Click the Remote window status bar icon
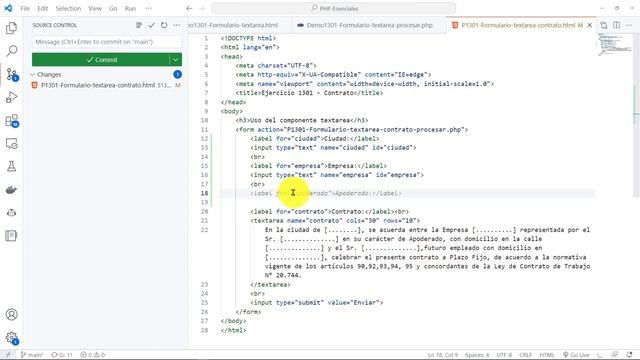 pos(8,355)
